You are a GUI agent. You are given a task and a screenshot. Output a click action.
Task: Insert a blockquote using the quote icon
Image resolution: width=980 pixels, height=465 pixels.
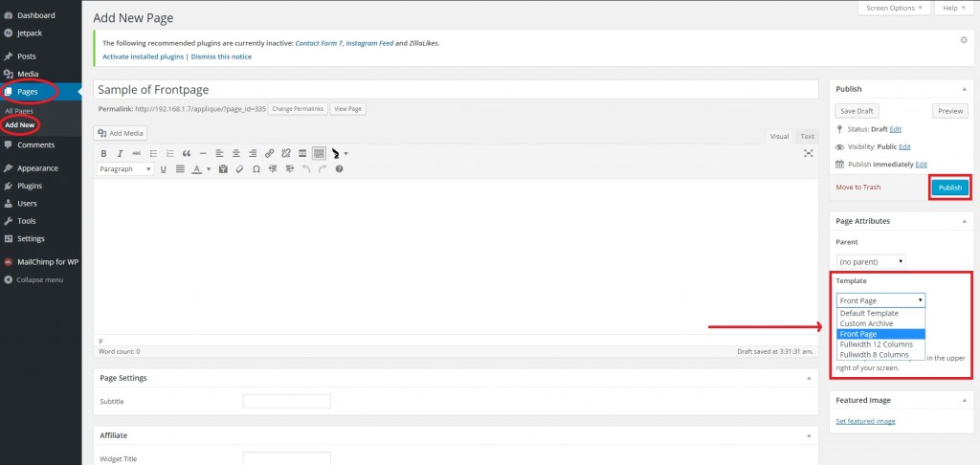187,153
